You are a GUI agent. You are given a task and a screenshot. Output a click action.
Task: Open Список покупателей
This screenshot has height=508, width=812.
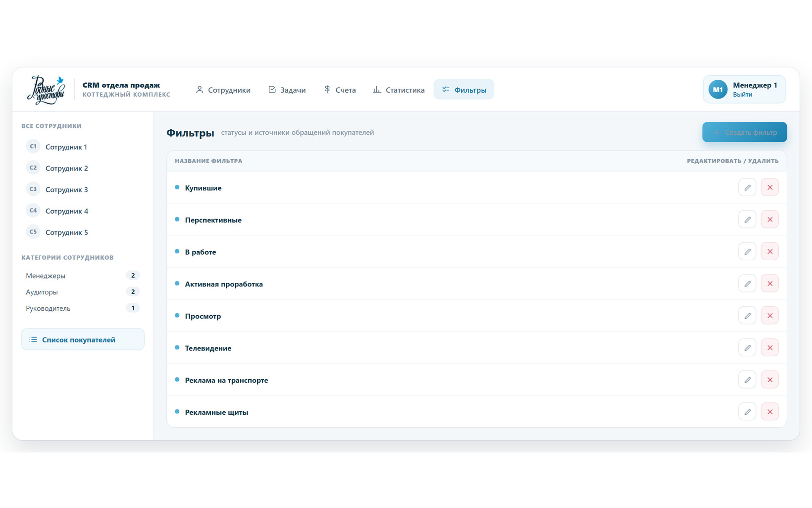pos(83,339)
